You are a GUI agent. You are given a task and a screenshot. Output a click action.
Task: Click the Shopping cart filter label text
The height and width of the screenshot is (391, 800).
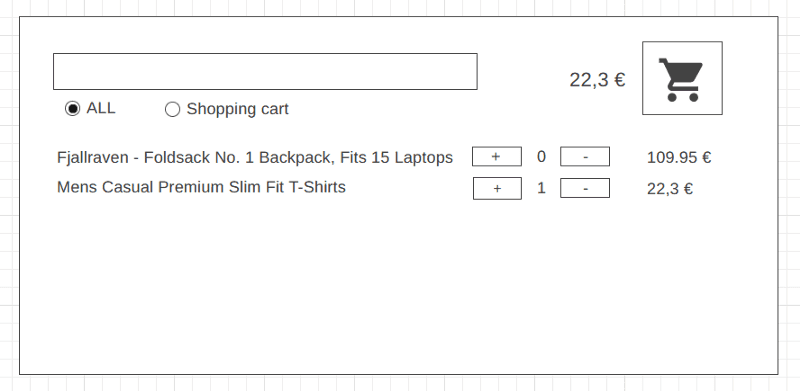(238, 109)
